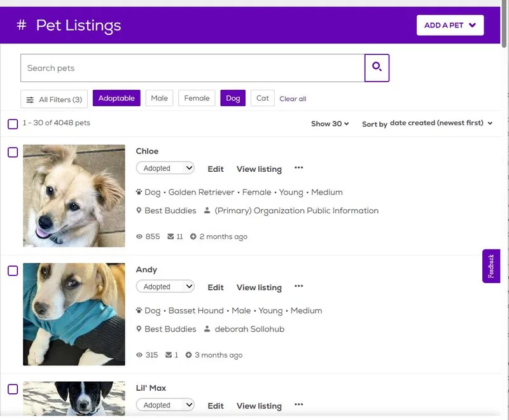Open Chloe's three-dot more options menu

pos(298,168)
